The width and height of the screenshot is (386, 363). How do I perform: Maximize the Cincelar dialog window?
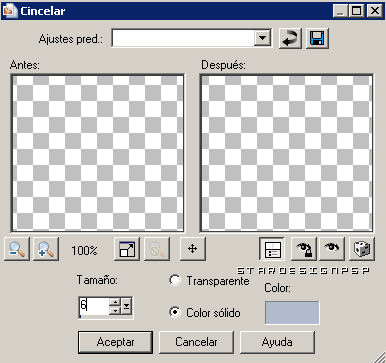click(x=357, y=11)
